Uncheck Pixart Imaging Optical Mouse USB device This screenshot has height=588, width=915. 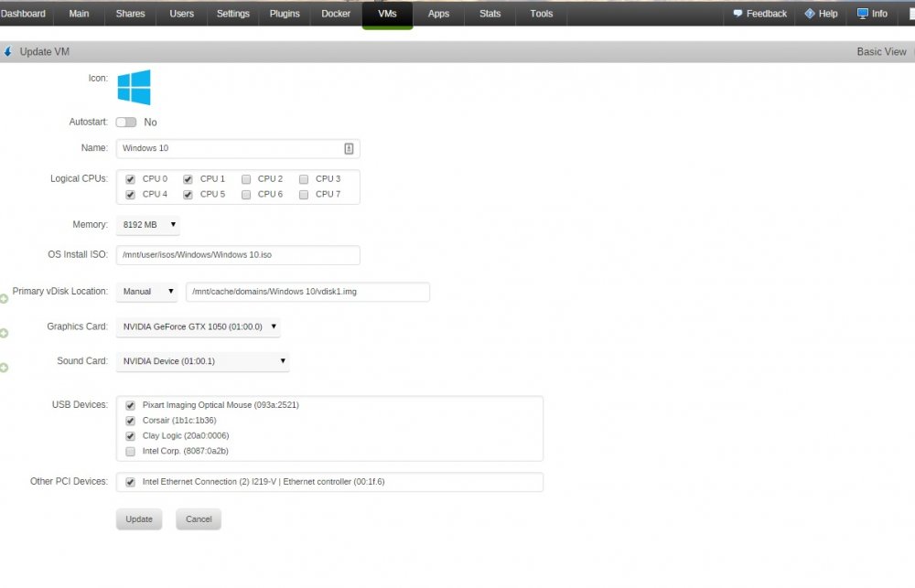tap(130, 405)
